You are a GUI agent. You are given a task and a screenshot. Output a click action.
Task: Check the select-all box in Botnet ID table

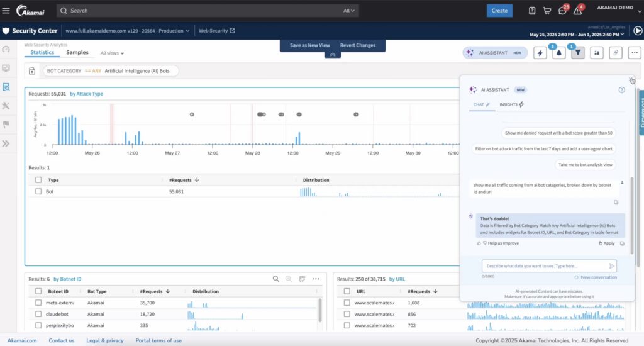[38, 291]
